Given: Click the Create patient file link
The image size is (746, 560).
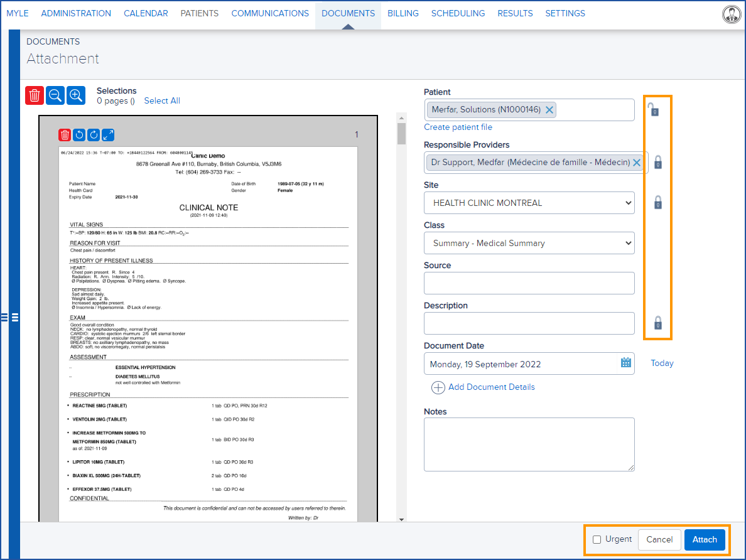Looking at the screenshot, I should (x=458, y=127).
